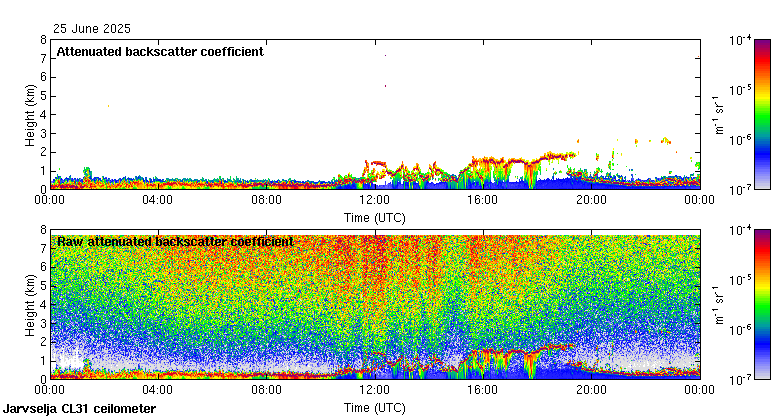Click inside the raw attenuated backscatter heatmap
This screenshot has height=420, width=780.
point(376,305)
